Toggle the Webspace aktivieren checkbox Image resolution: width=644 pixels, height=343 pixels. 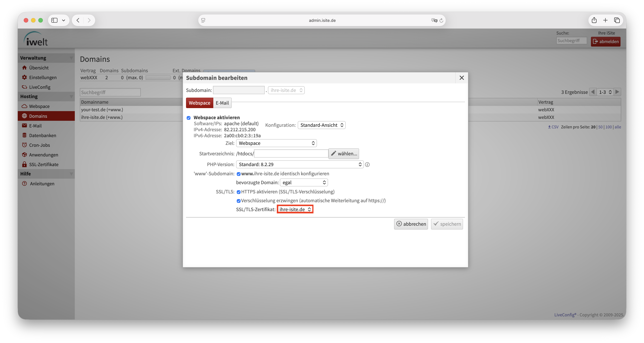point(189,118)
